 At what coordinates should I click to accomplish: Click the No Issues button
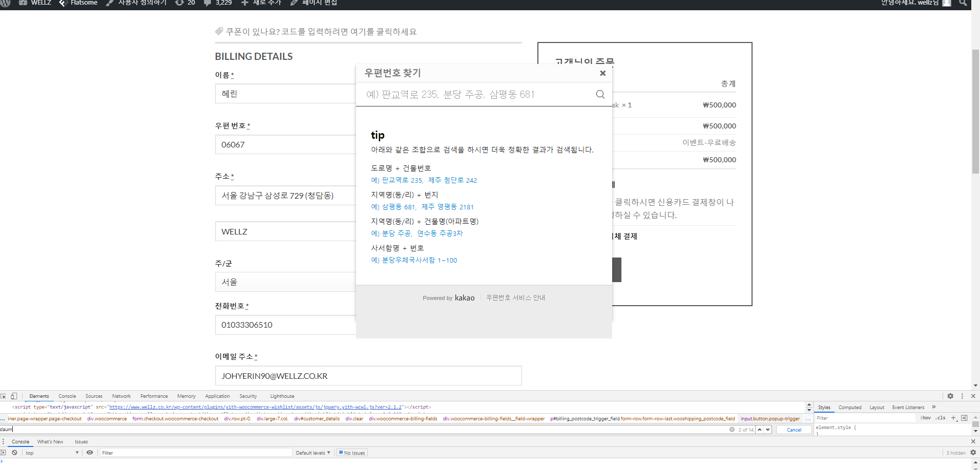pos(352,453)
